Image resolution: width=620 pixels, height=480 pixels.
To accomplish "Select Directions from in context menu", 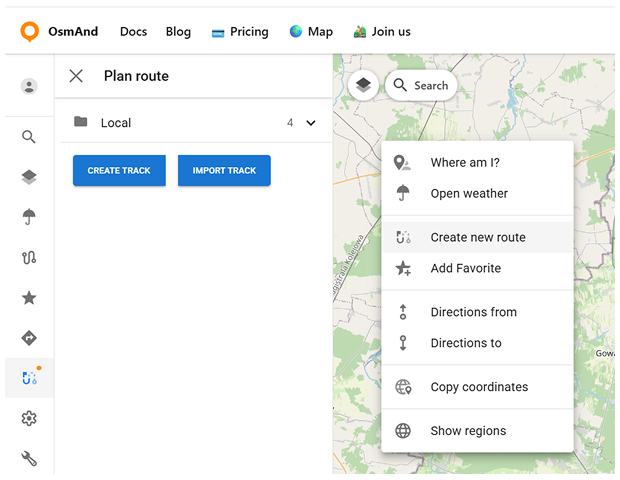I will pyautogui.click(x=473, y=312).
